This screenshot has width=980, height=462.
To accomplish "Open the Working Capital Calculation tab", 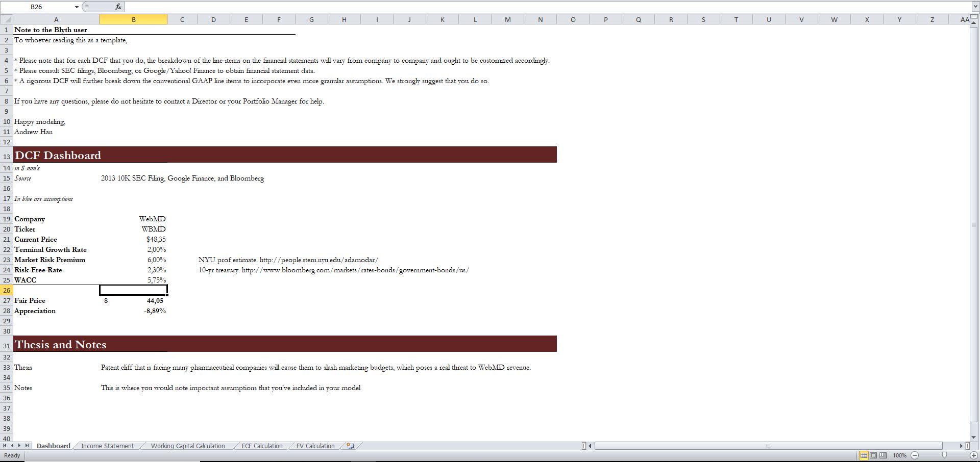I will click(x=188, y=446).
